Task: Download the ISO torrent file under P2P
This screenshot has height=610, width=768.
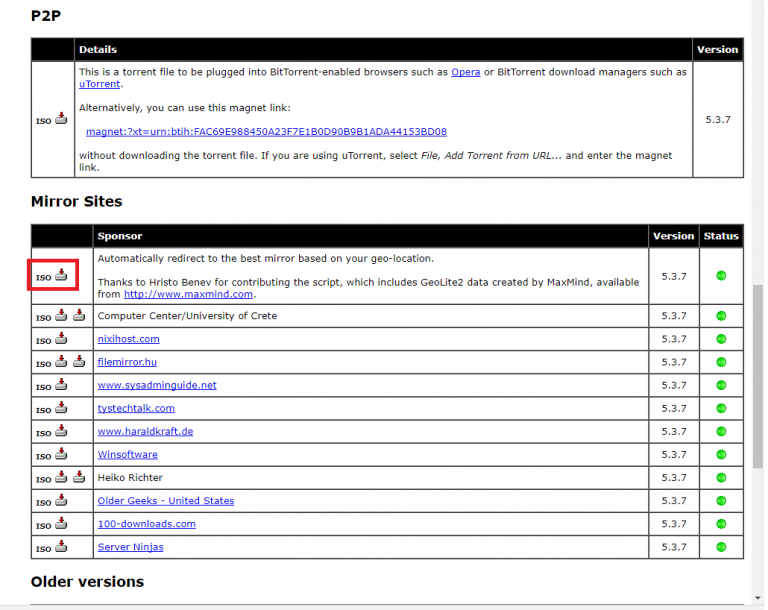Action: (61, 120)
